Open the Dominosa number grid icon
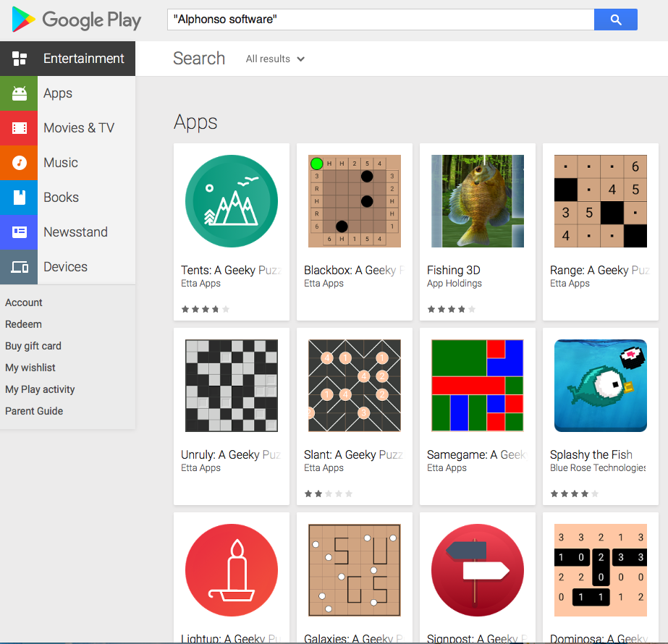Image resolution: width=668 pixels, height=644 pixels. (601, 570)
